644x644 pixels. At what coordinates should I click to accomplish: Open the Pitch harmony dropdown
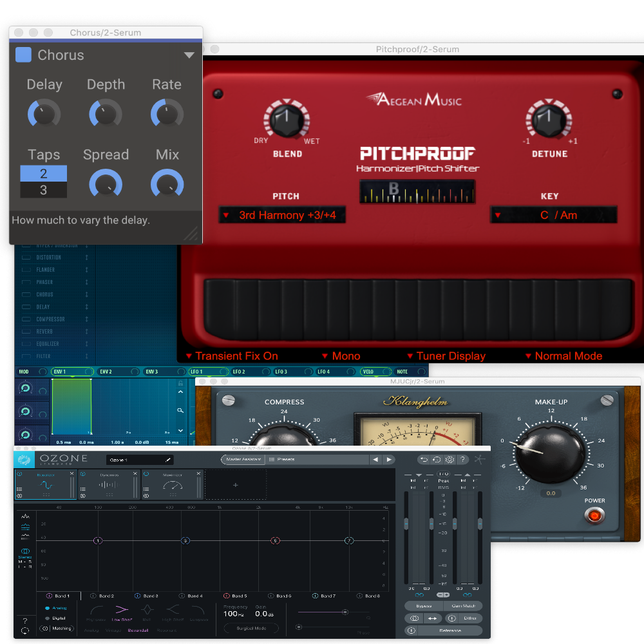tap(282, 215)
